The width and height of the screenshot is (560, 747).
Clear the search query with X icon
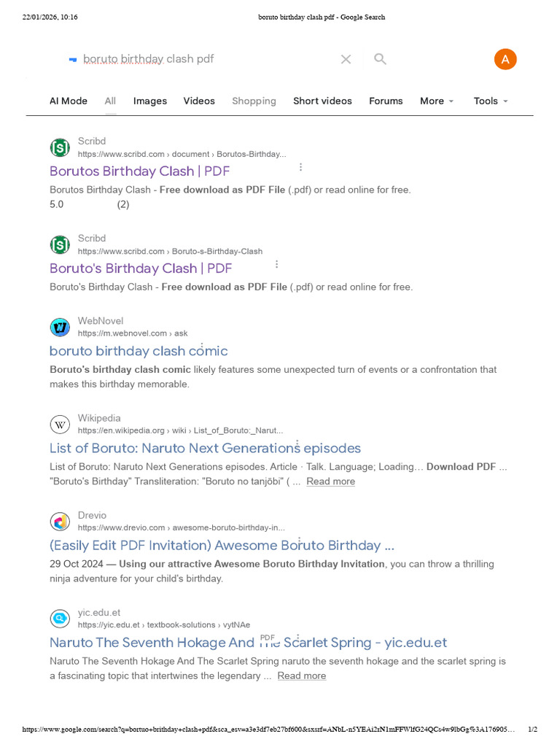point(346,59)
